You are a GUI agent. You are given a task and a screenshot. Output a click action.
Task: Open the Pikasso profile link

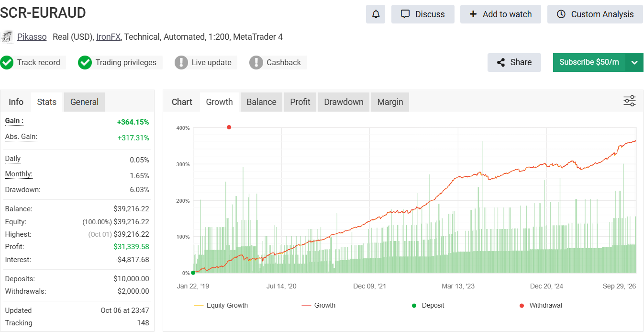click(x=32, y=36)
